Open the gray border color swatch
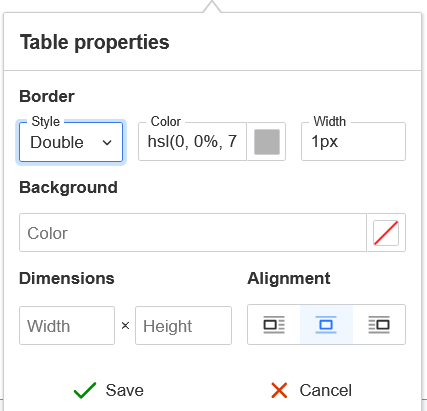The height and width of the screenshot is (411, 427). click(267, 142)
